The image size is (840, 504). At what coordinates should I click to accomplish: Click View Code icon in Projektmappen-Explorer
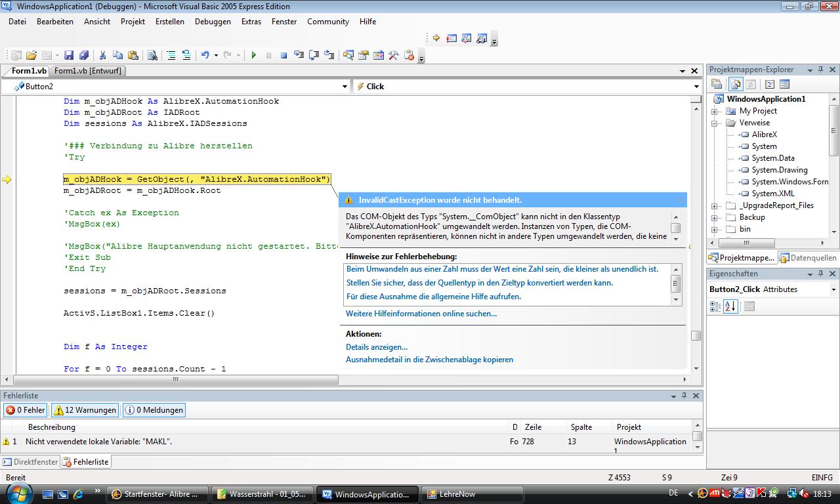point(770,84)
